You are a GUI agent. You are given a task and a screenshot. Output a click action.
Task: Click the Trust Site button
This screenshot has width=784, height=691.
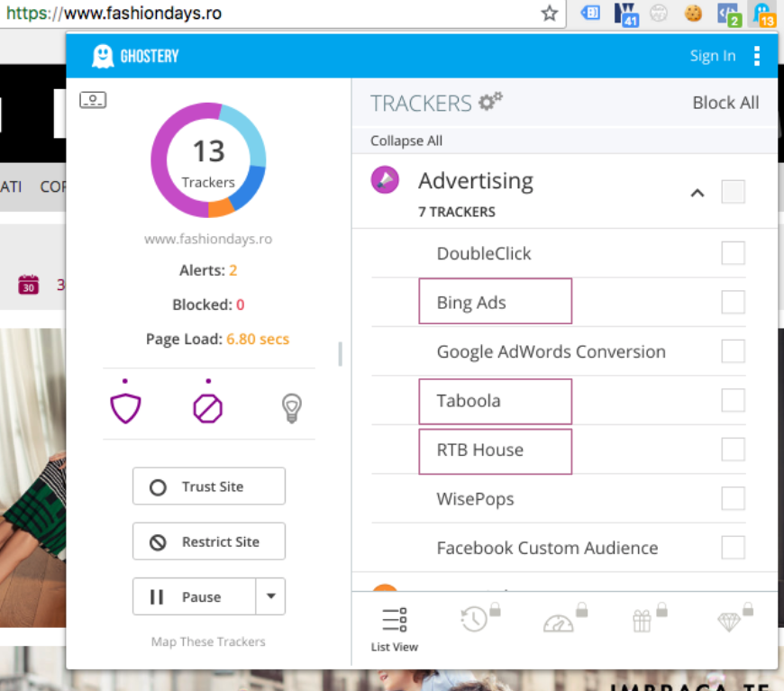point(209,486)
